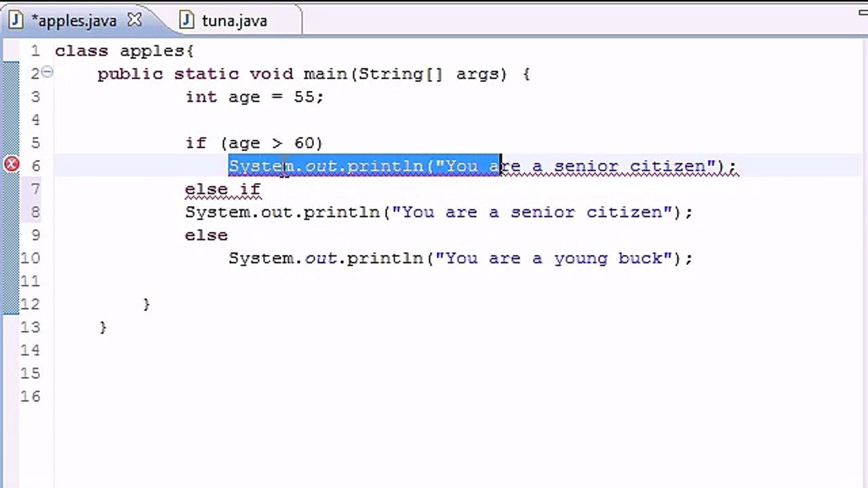This screenshot has height=488, width=868.
Task: Click the text 'class apples{' on line 1
Action: tap(125, 51)
